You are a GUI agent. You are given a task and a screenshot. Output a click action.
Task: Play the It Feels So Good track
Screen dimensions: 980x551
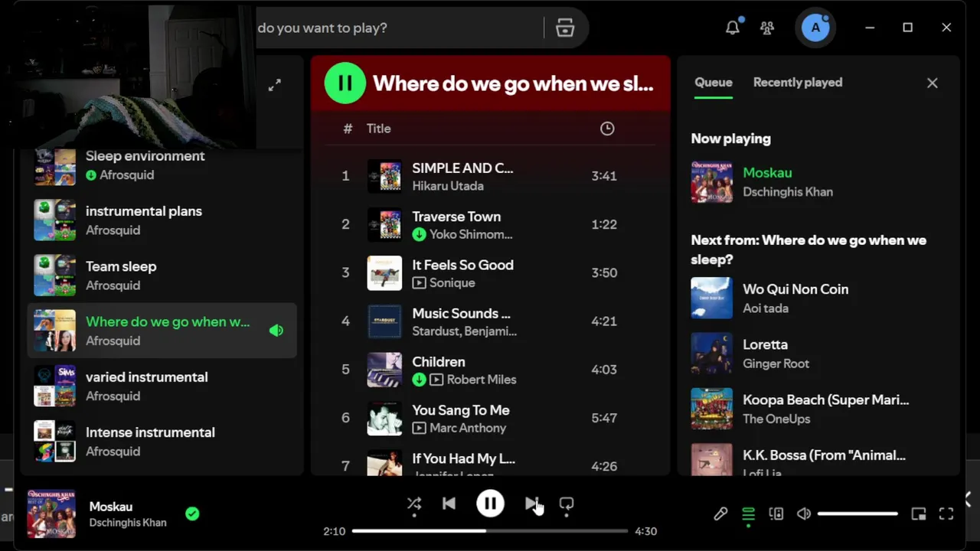click(490, 272)
